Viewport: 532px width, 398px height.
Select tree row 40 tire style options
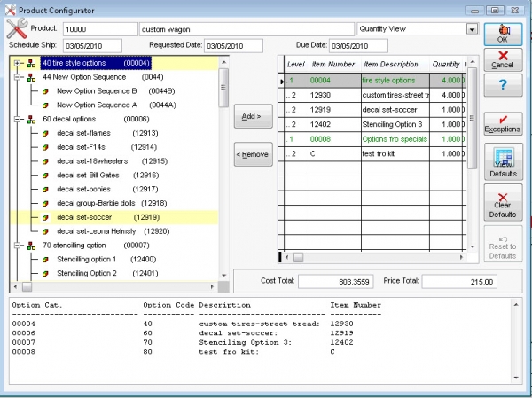pyautogui.click(x=96, y=64)
